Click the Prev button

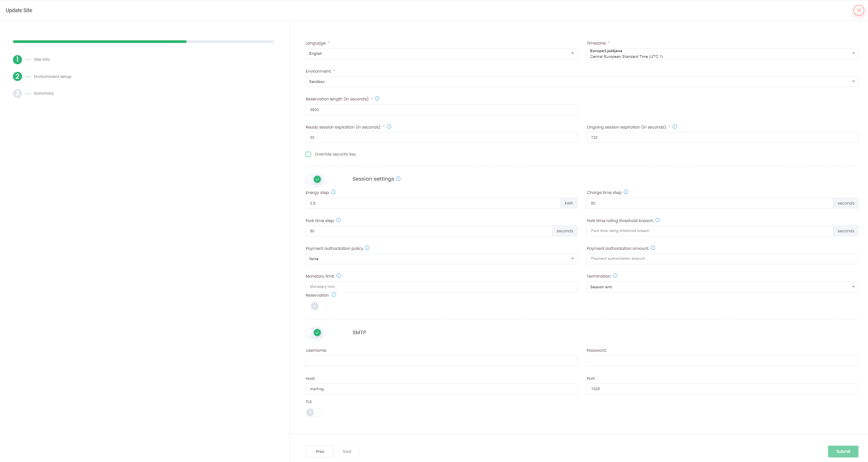click(319, 451)
